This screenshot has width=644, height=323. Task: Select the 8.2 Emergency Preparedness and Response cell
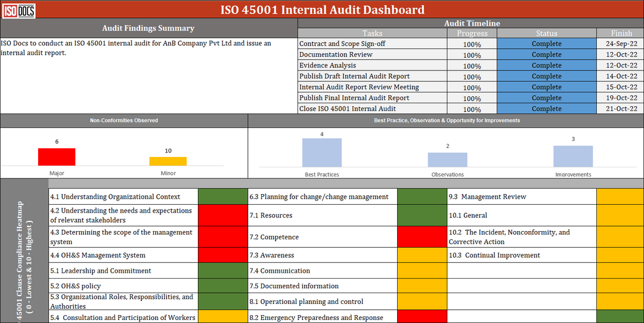tap(323, 318)
